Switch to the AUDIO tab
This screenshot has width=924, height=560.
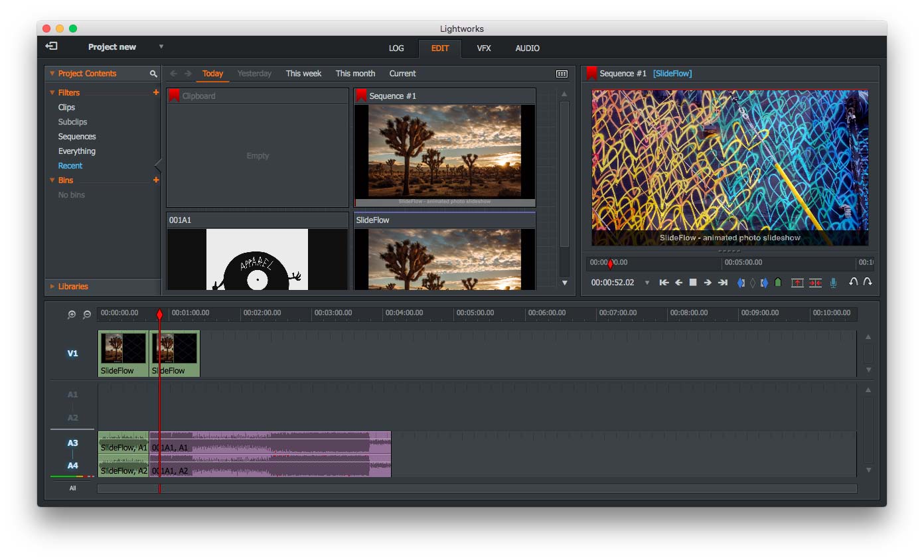pos(528,48)
